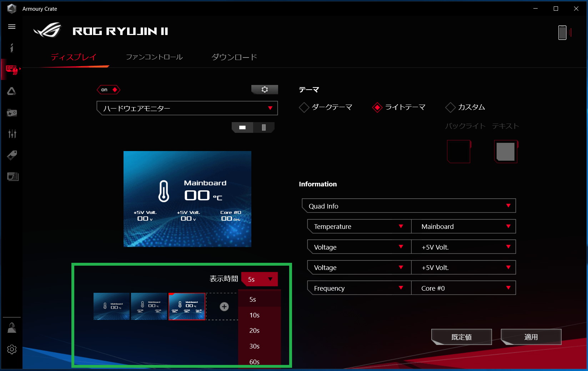Open the first +5V Volt. dropdown
The width and height of the screenshot is (588, 371).
coord(463,247)
